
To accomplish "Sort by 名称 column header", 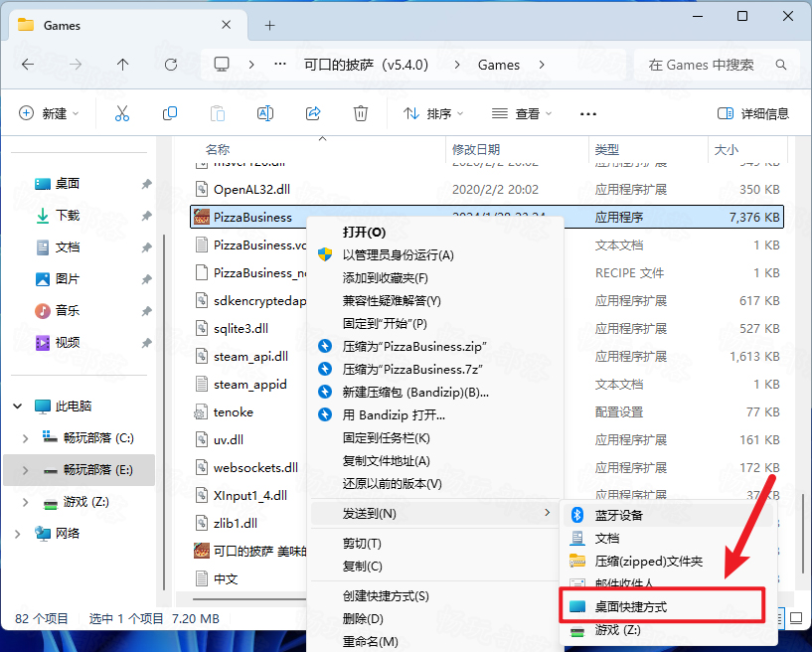I will coord(218,150).
